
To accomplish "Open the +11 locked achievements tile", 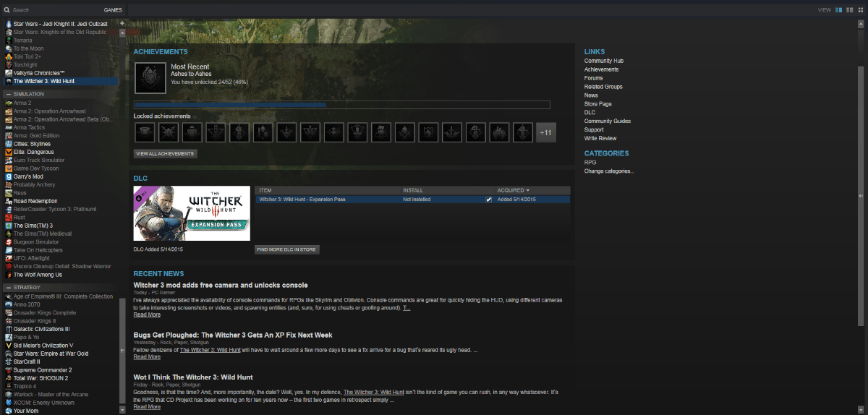I will 546,132.
